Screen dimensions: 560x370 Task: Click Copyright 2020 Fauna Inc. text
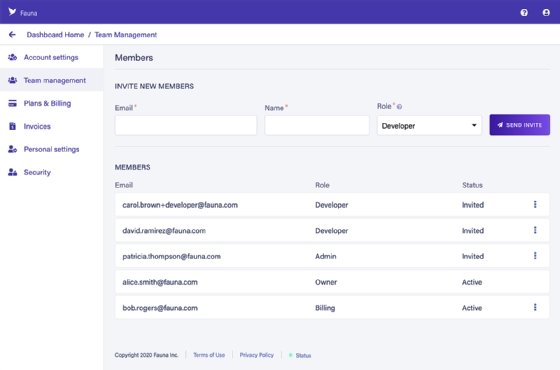coord(146,355)
